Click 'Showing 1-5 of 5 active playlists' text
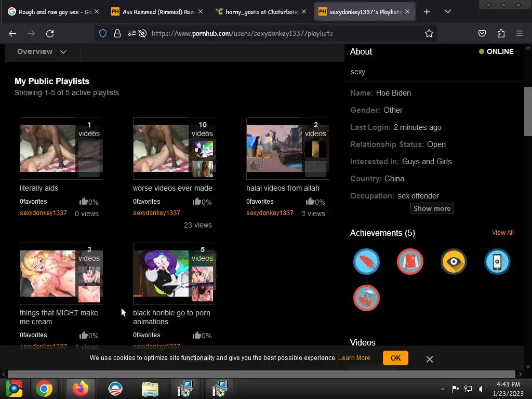The image size is (532, 399). 66,92
